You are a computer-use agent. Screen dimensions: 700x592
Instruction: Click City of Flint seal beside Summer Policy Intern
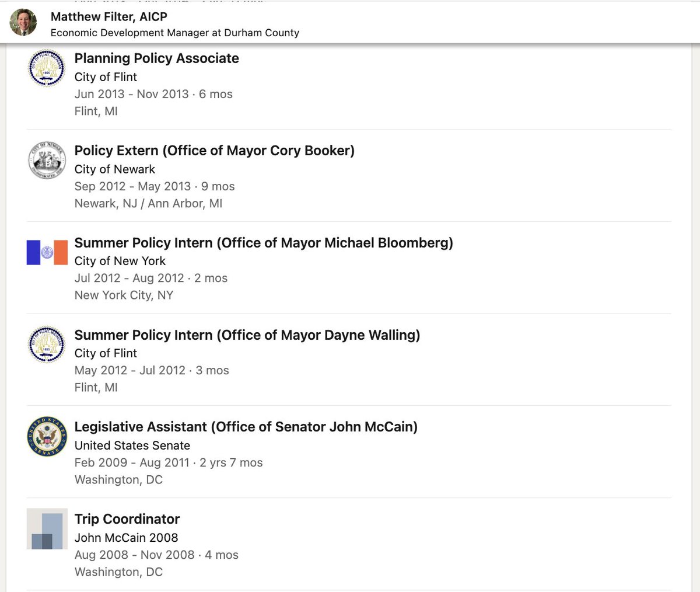pyautogui.click(x=47, y=344)
